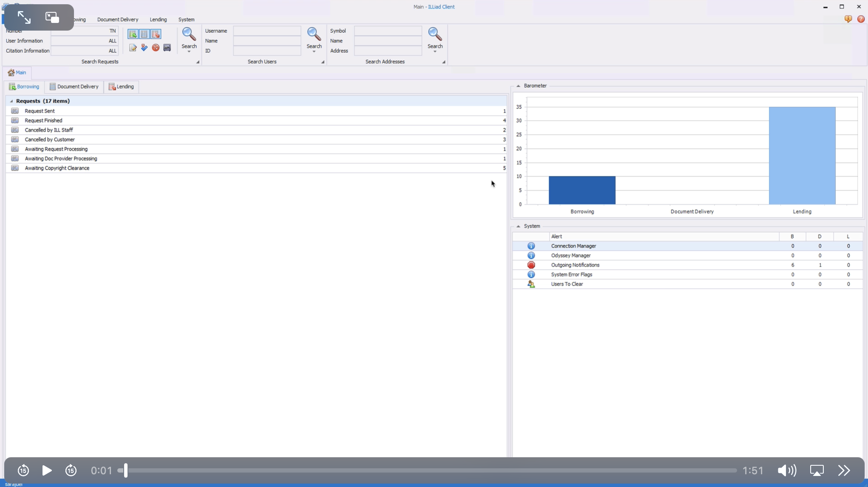Viewport: 868px width, 487px height.
Task: Click the green new request table icon
Action: (x=133, y=34)
